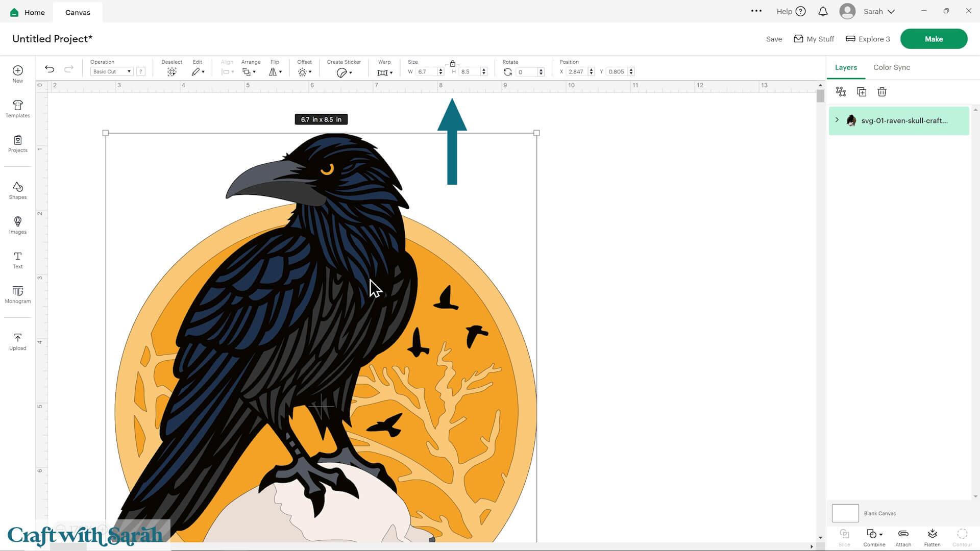Select the Deselect tool
The height and width of the screenshot is (551, 980).
tap(172, 71)
